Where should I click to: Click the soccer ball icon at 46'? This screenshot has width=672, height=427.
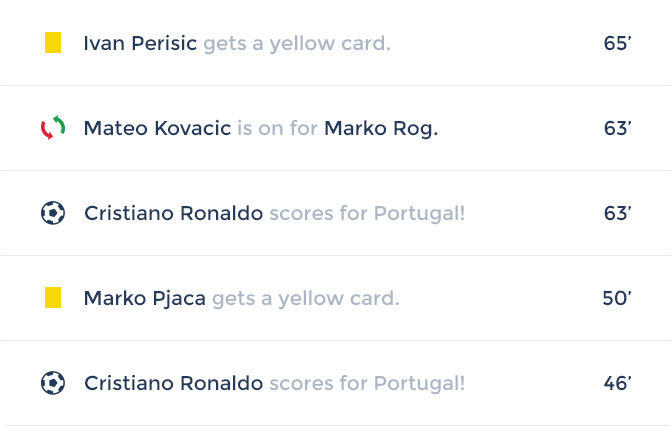click(x=53, y=383)
